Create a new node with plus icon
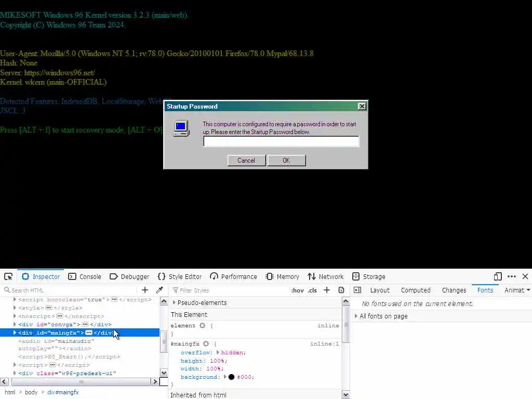Image resolution: width=532 pixels, height=399 pixels. (x=145, y=290)
